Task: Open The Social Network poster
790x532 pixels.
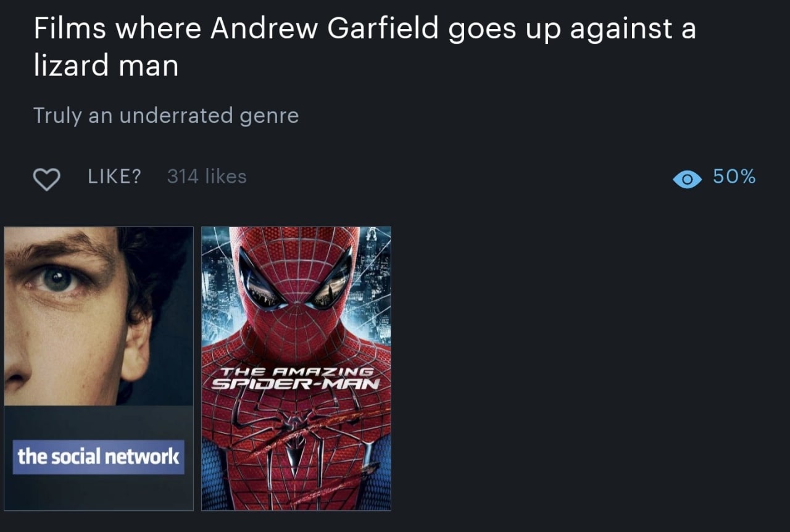Action: coord(99,368)
